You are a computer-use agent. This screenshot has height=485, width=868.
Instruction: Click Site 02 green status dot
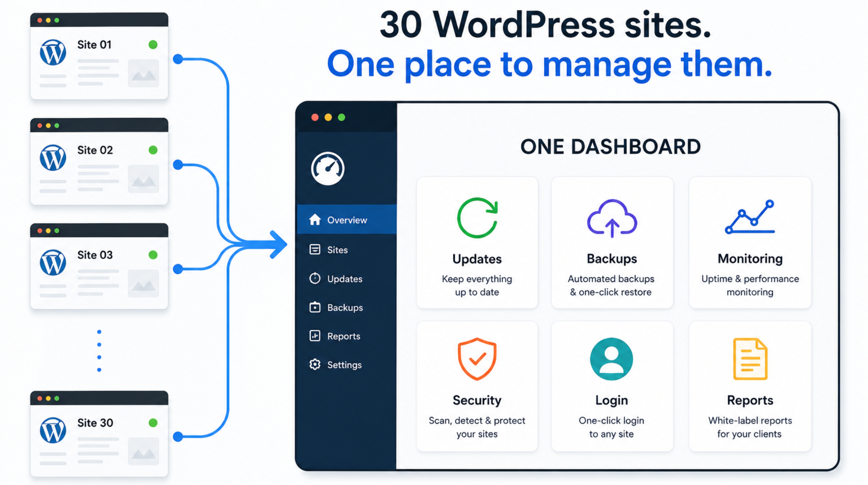(x=153, y=150)
